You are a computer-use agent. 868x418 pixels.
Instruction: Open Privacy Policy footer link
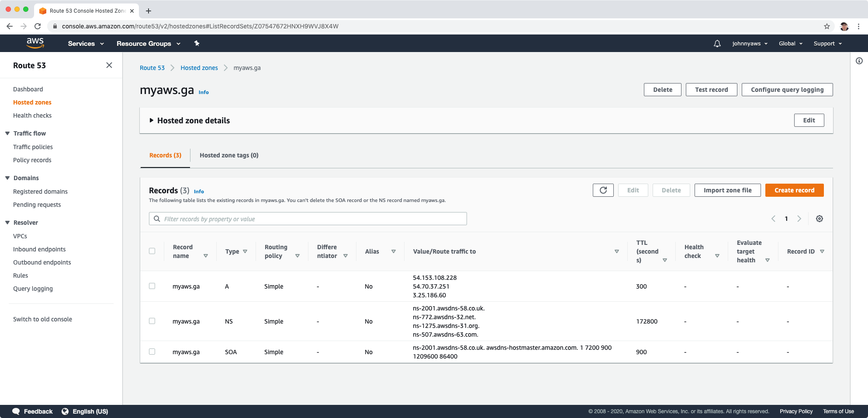[x=796, y=411]
